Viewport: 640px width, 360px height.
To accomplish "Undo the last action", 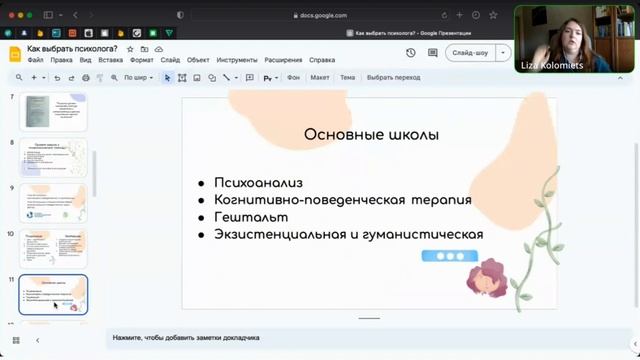I will [57, 78].
